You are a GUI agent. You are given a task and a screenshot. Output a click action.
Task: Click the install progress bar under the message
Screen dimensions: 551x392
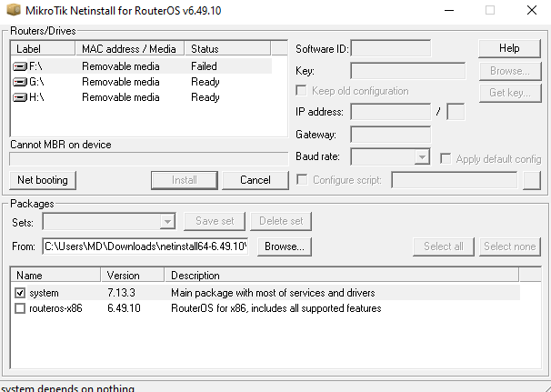coord(148,159)
